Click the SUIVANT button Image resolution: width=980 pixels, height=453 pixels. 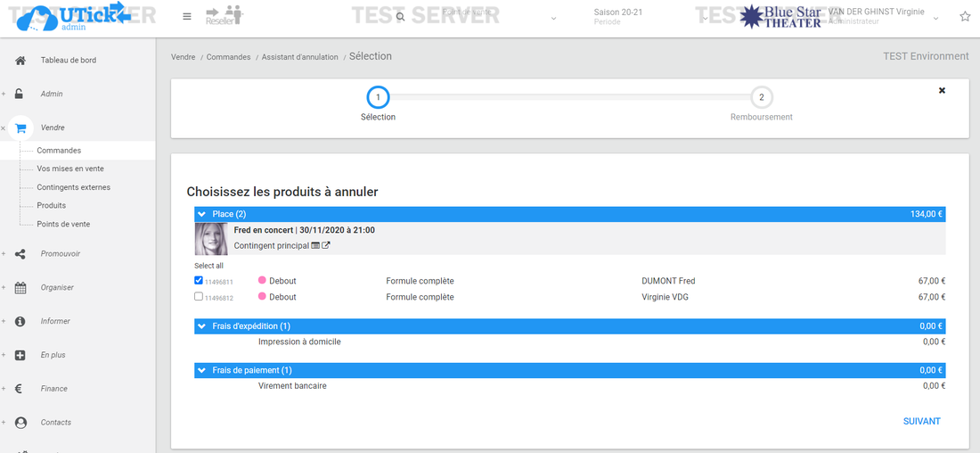click(921, 421)
